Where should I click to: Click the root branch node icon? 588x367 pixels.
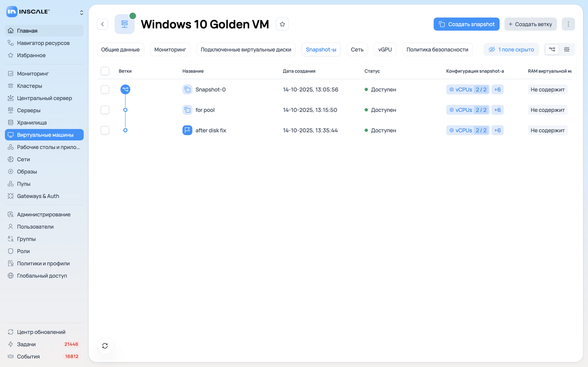[x=125, y=89]
